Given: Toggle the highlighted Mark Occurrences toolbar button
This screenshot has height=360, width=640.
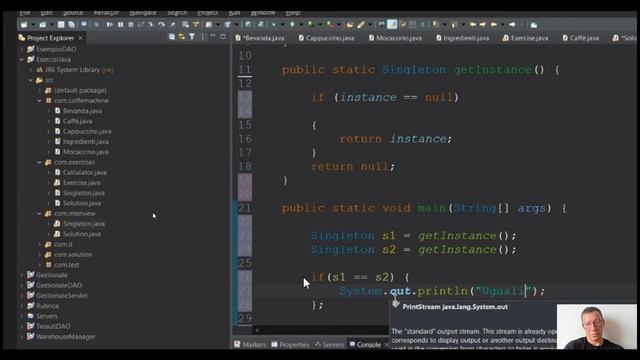Looking at the screenshot, I should 392,25.
